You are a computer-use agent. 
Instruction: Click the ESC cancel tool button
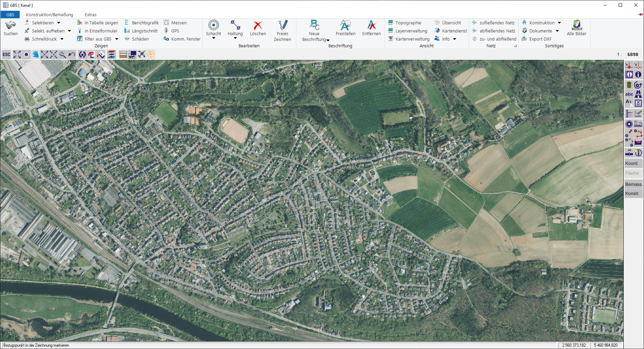pyautogui.click(x=6, y=54)
